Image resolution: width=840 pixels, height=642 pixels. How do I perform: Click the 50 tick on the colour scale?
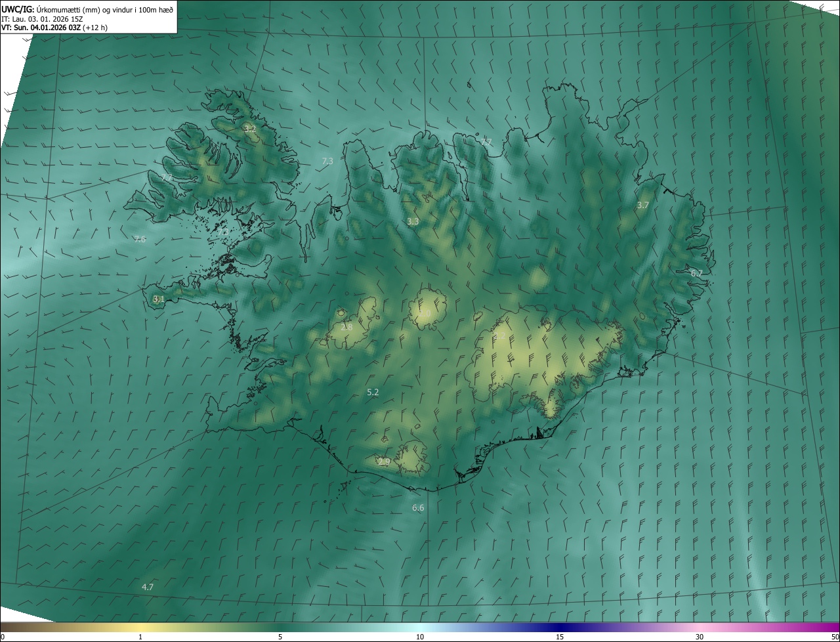[x=835, y=637]
